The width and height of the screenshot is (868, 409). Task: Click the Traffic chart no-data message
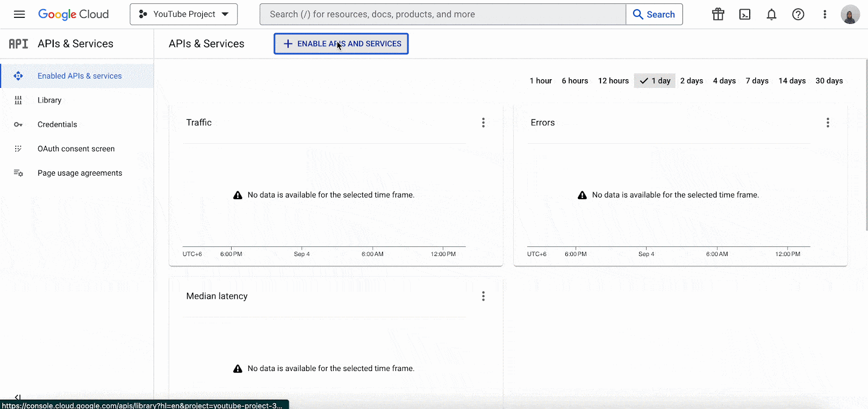324,195
